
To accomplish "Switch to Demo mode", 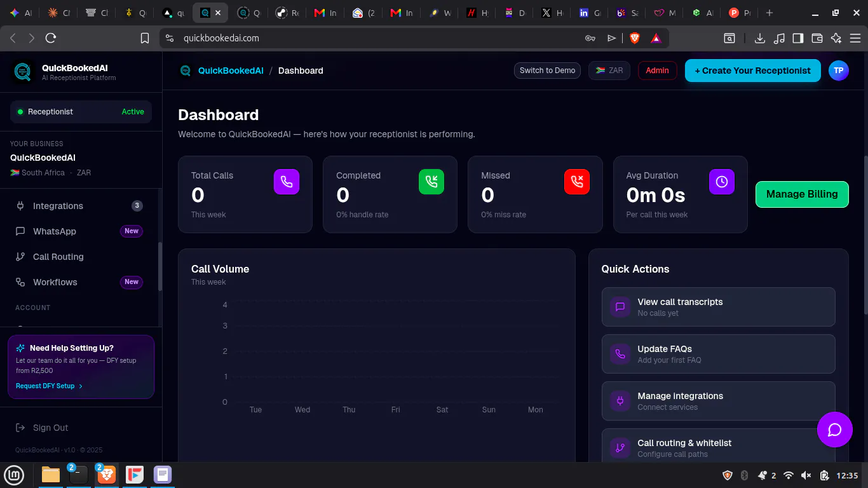I will point(548,71).
